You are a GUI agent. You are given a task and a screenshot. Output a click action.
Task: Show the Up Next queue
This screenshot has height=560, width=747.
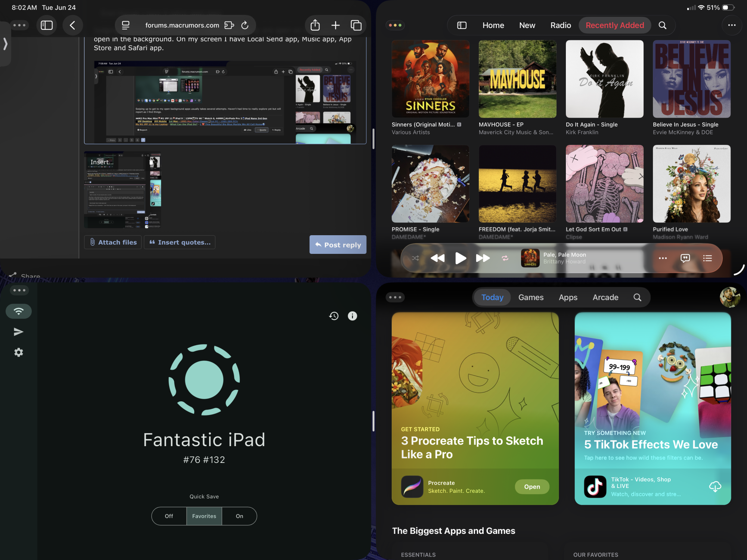707,258
